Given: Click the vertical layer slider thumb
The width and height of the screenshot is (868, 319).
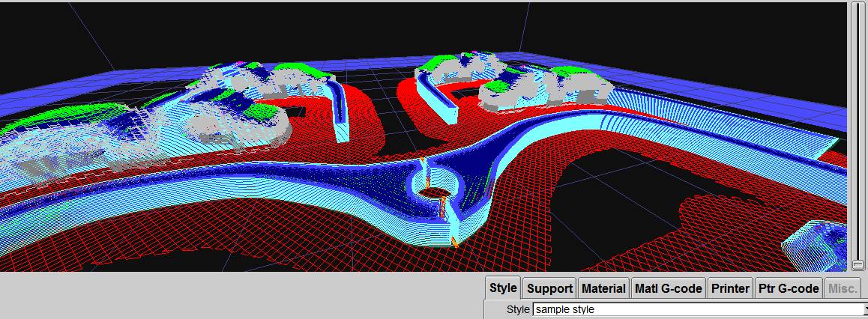Looking at the screenshot, I should click(858, 265).
